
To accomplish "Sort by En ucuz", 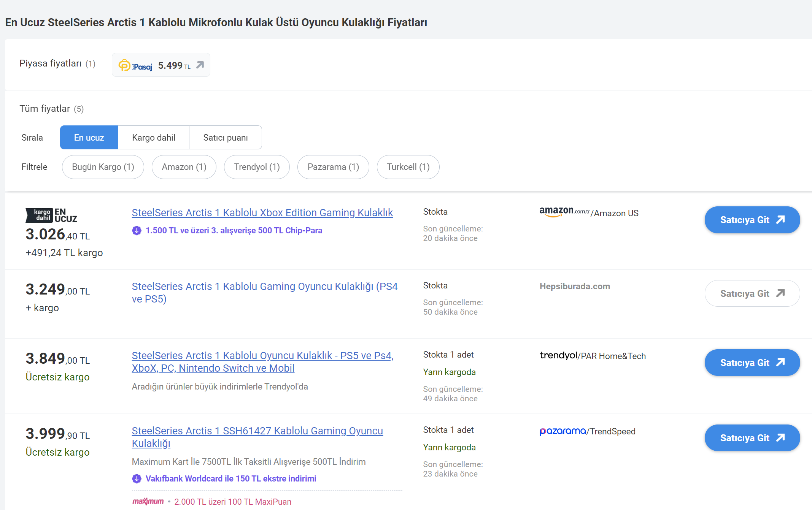I will coord(89,138).
